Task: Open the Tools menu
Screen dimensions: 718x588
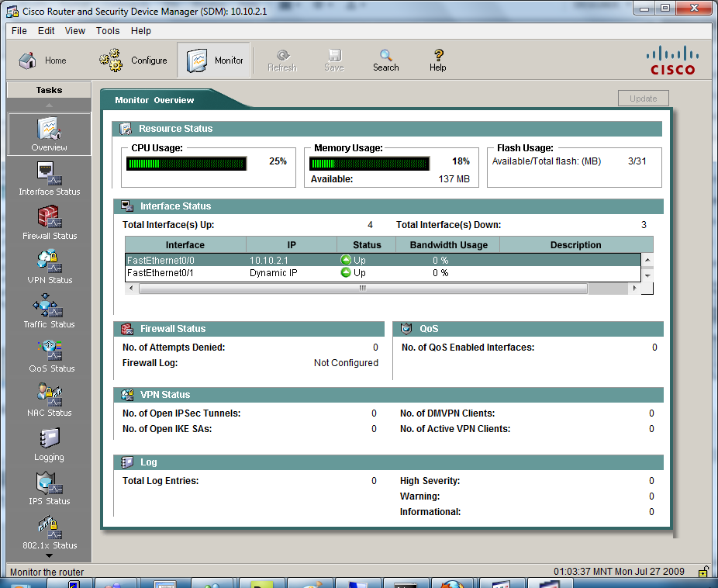Action: click(108, 31)
